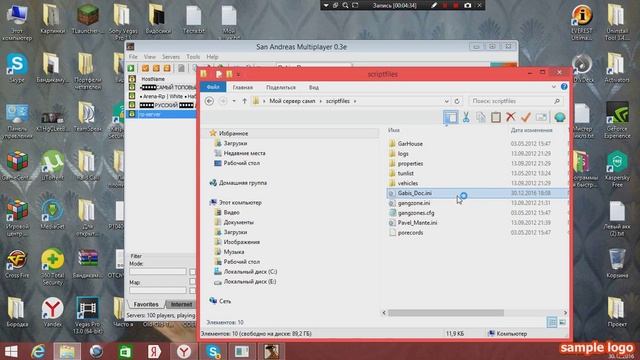Select the Pavel_Monte.ini file

417,223
